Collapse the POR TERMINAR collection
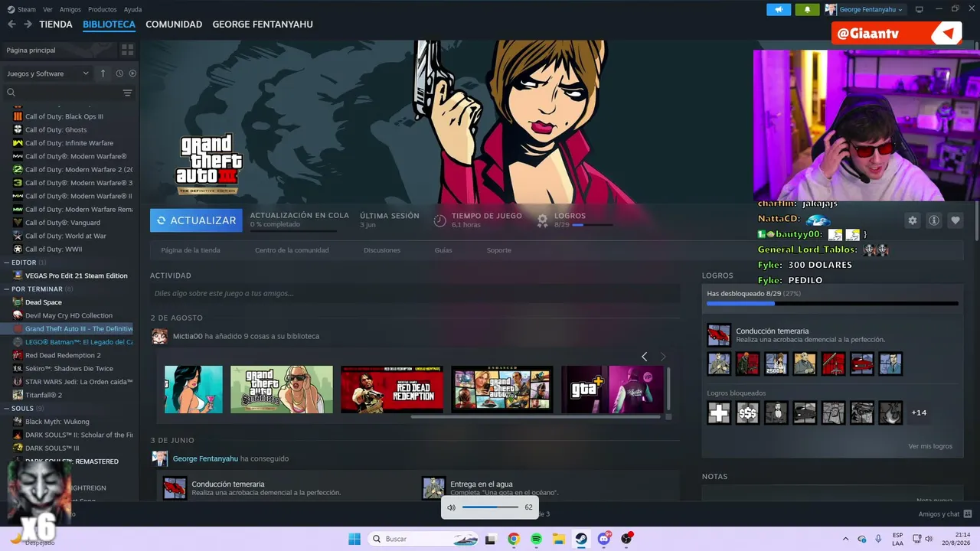The height and width of the screenshot is (551, 980). (7, 289)
